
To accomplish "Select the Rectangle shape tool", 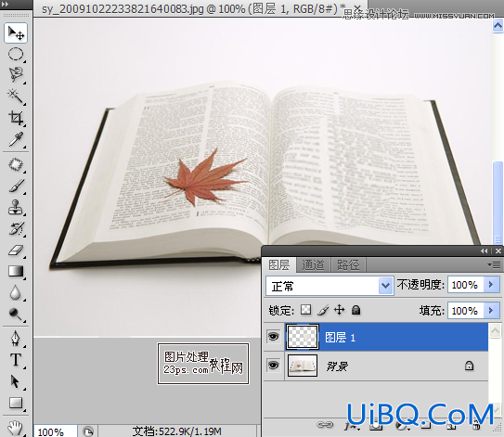I will [16, 403].
